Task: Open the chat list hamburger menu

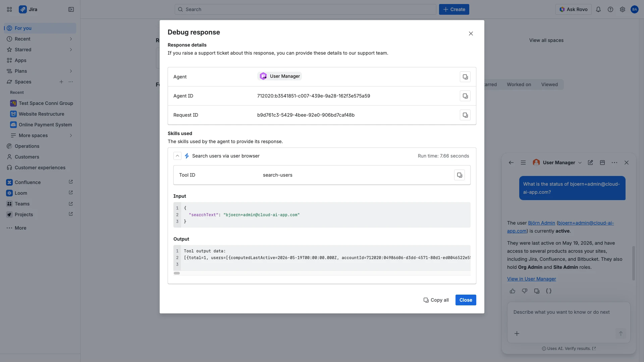Action: click(x=523, y=163)
